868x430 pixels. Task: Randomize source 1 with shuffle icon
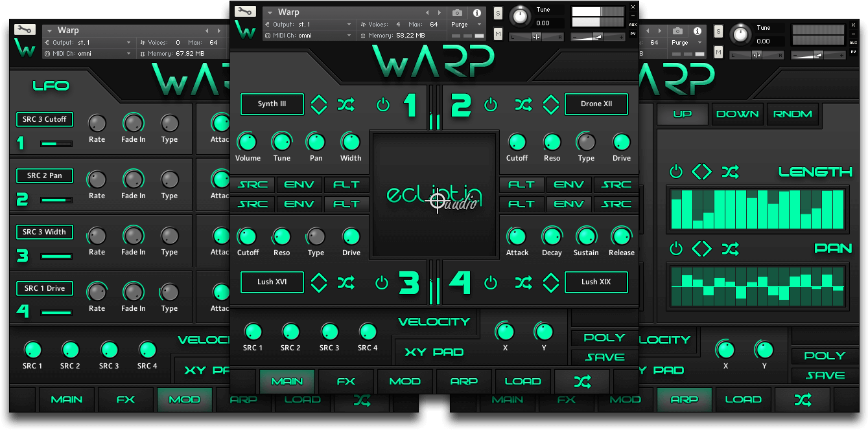346,104
